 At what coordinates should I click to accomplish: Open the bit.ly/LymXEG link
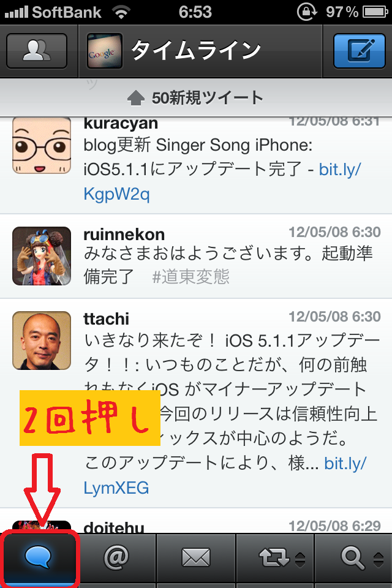[225, 475]
